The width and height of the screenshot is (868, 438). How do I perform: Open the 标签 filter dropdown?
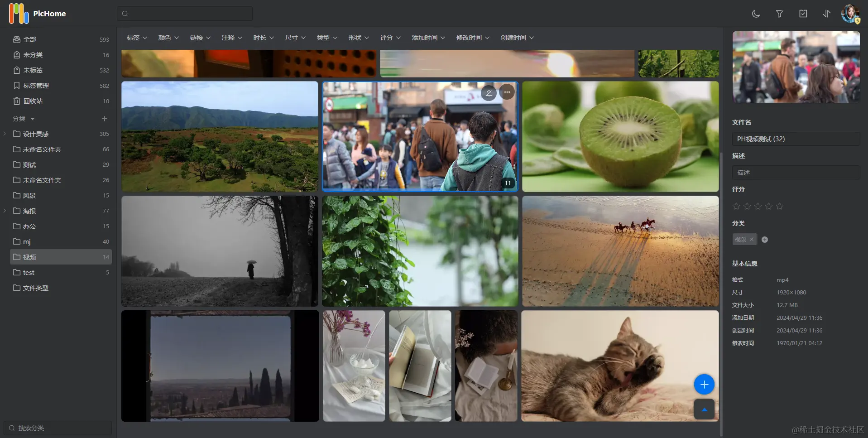click(137, 38)
